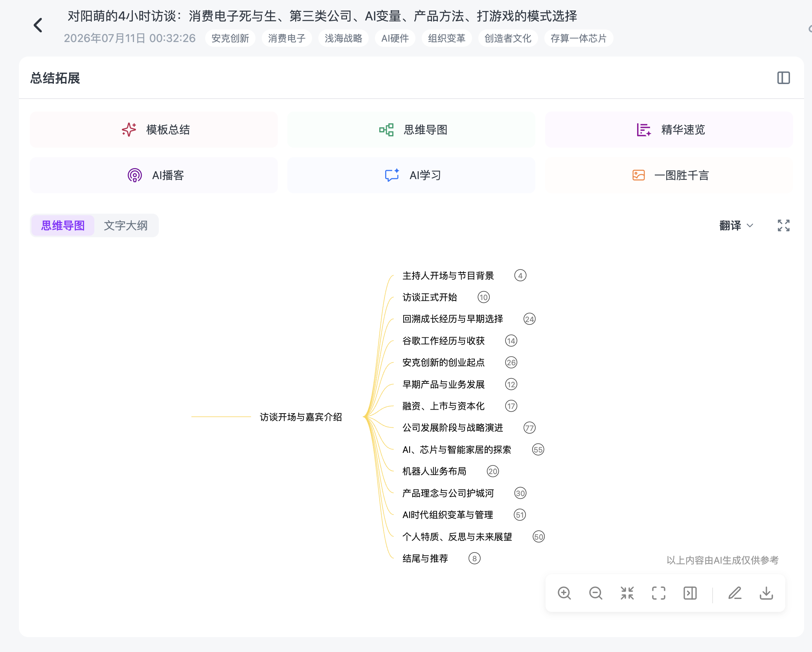The width and height of the screenshot is (812, 652).
Task: Open AI学习 learning feature
Action: point(411,175)
